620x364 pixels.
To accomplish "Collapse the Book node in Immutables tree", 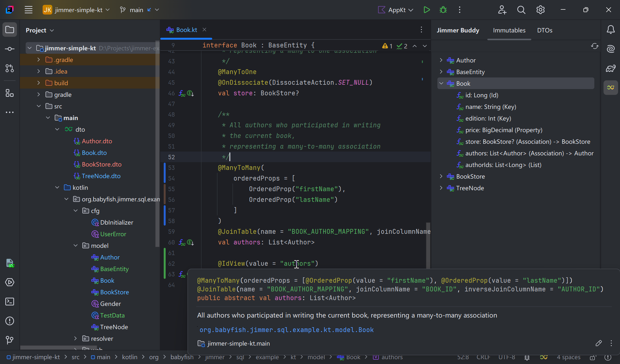I will point(441,83).
